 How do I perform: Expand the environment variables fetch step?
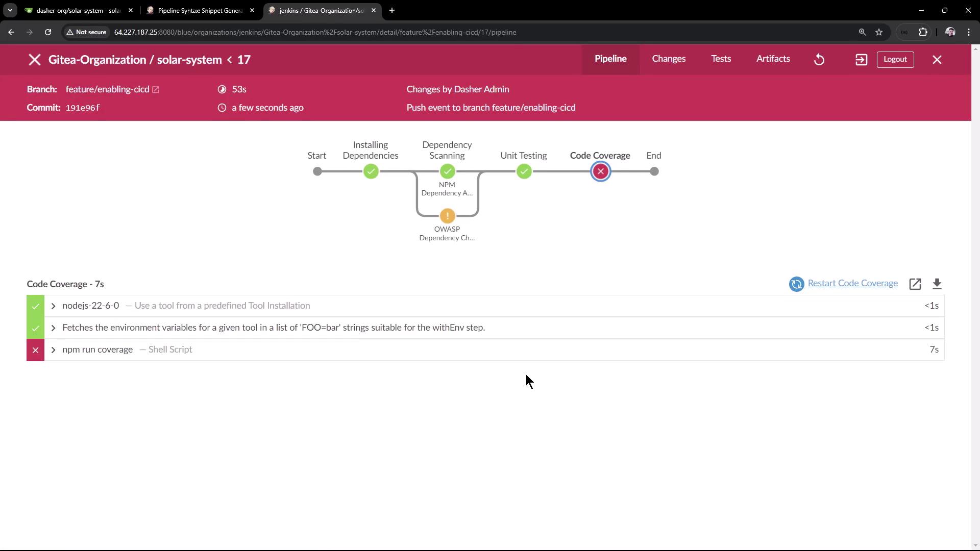pos(53,328)
